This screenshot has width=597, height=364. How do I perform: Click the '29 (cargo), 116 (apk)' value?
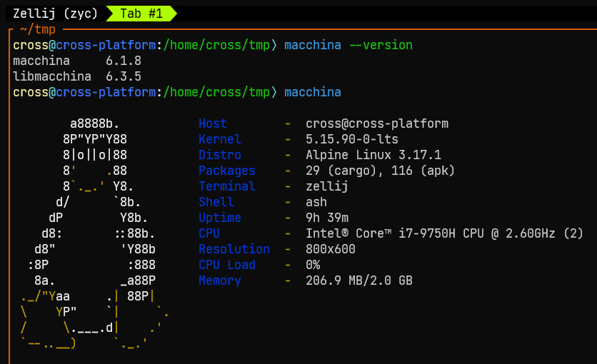click(381, 171)
